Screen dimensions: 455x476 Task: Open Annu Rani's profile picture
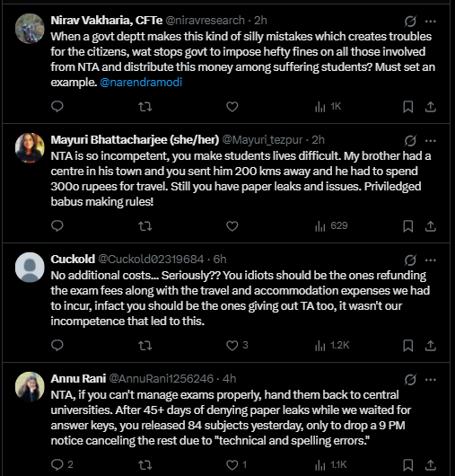point(30,387)
